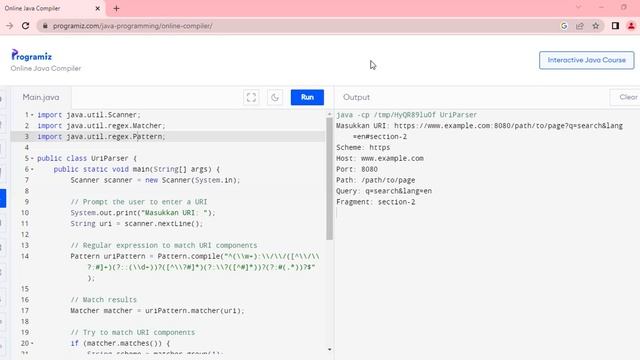
Task: Click the '// Match results' comment
Action: [x=103, y=300]
